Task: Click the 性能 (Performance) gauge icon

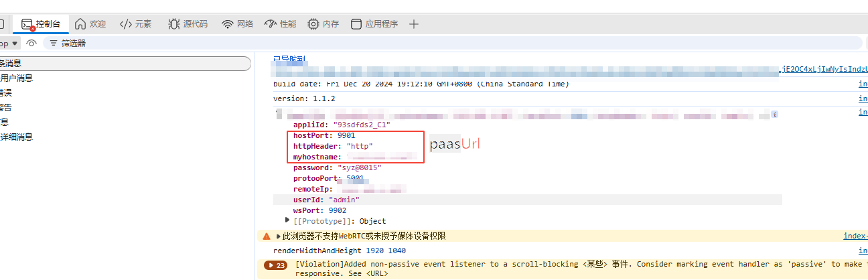Action: [x=271, y=24]
